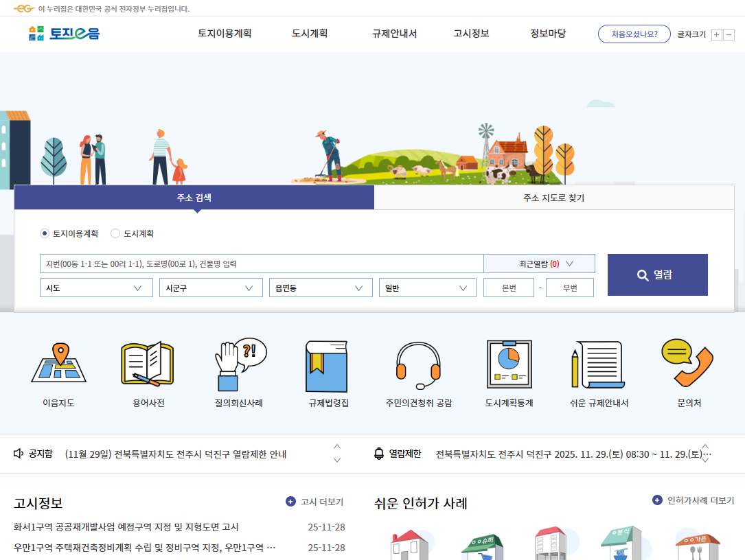
Task: Expand the 최근열람 (0) dropdown
Action: tap(540, 263)
